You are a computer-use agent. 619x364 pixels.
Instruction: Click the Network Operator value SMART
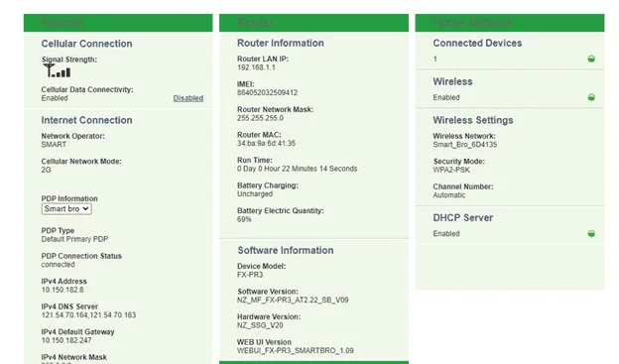[x=54, y=145]
